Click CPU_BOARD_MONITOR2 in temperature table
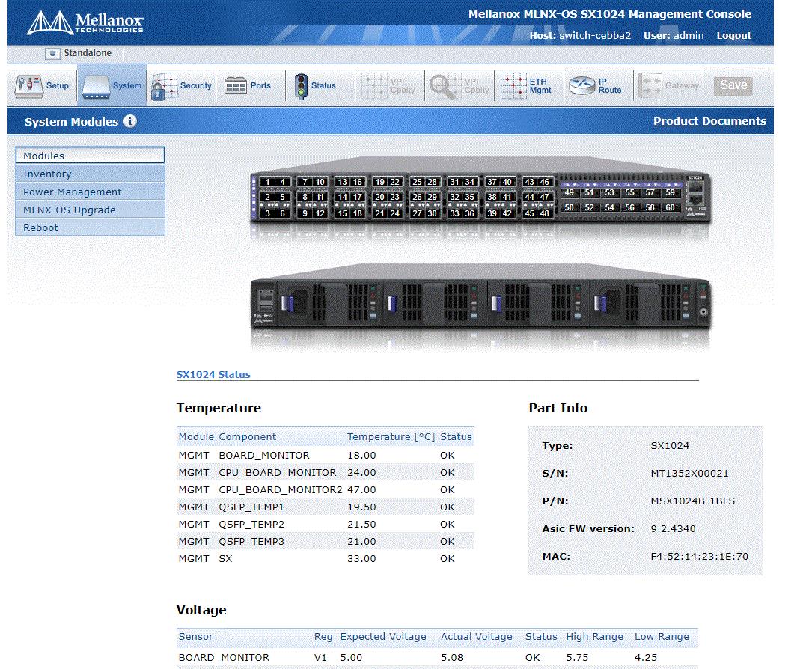 click(x=280, y=490)
